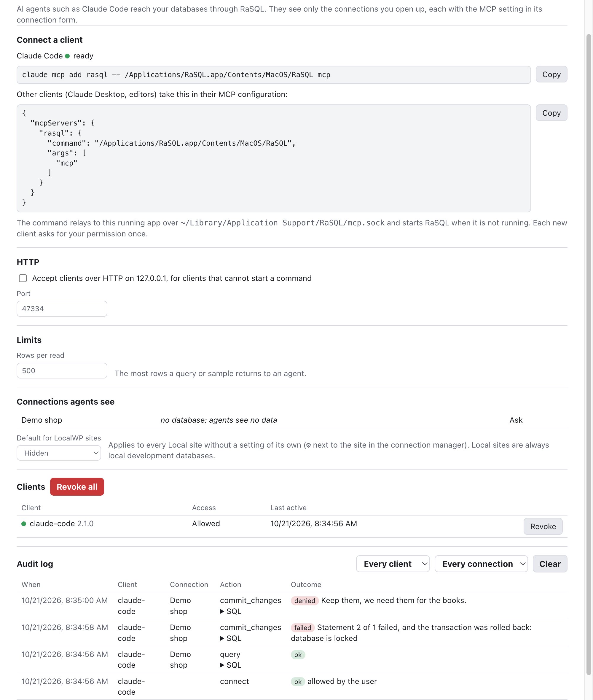Image resolution: width=593 pixels, height=700 pixels.
Task: Clear the audit log
Action: tap(550, 564)
